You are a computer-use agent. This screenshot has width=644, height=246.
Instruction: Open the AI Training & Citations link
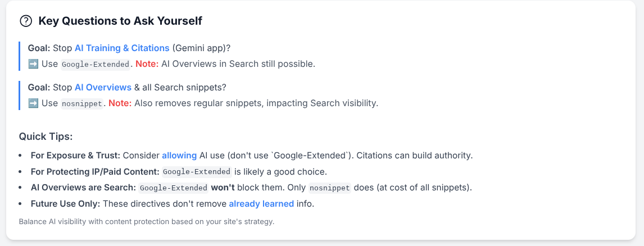point(122,48)
